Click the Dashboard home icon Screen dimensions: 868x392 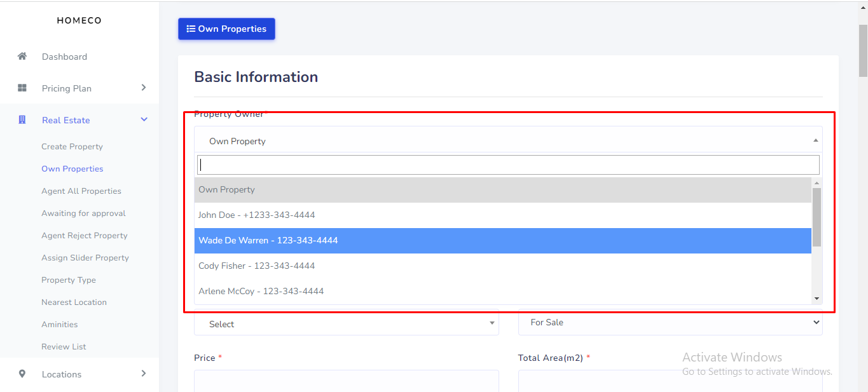[x=22, y=57]
